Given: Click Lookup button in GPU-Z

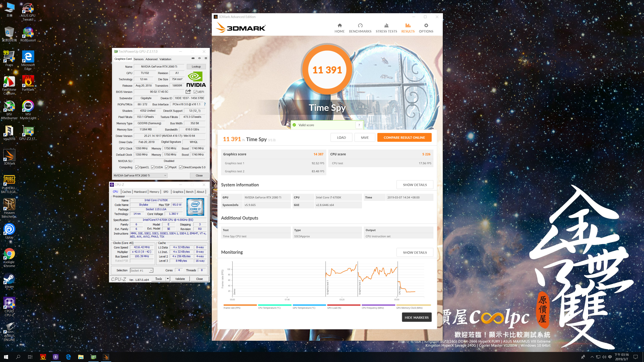Looking at the screenshot, I should click(x=196, y=67).
